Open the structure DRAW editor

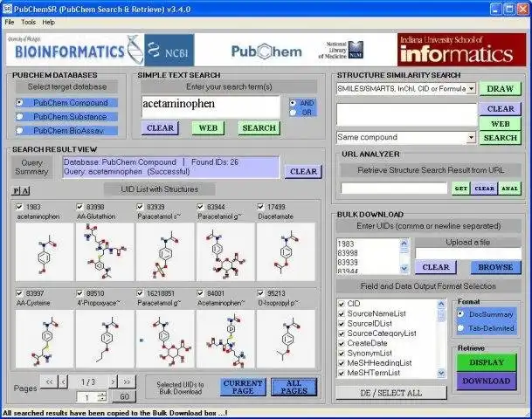click(500, 89)
